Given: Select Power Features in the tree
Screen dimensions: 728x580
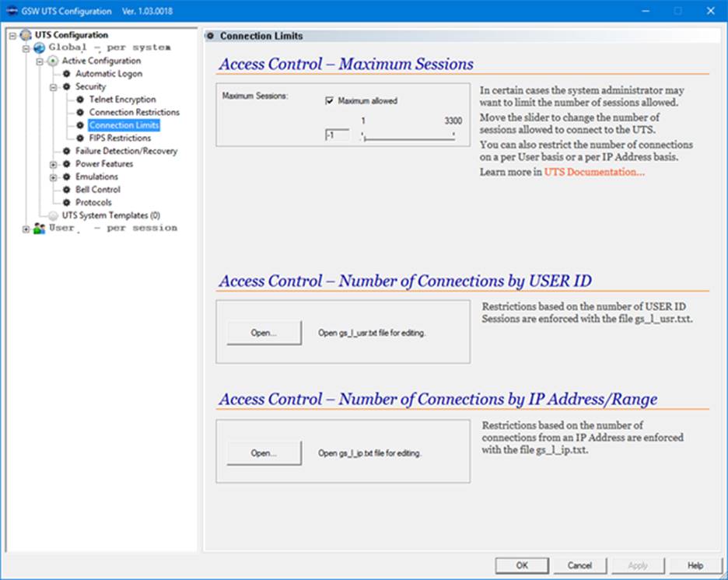Looking at the screenshot, I should pos(104,164).
